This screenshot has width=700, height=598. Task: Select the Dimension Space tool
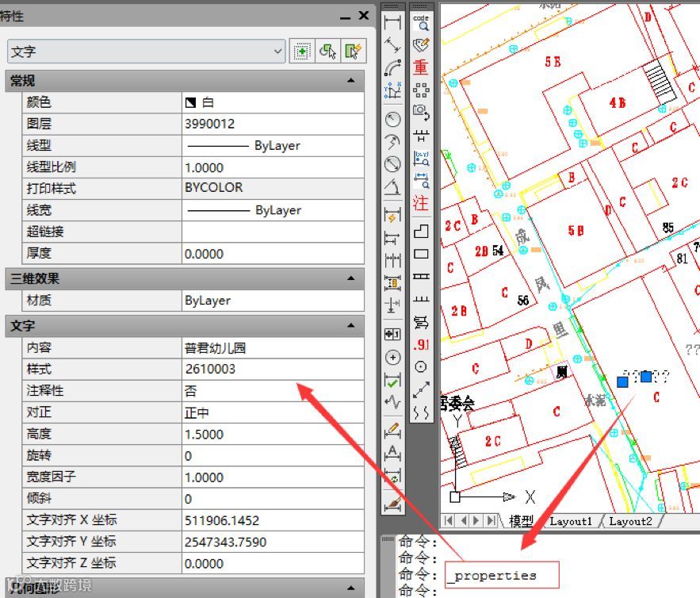coord(392,282)
